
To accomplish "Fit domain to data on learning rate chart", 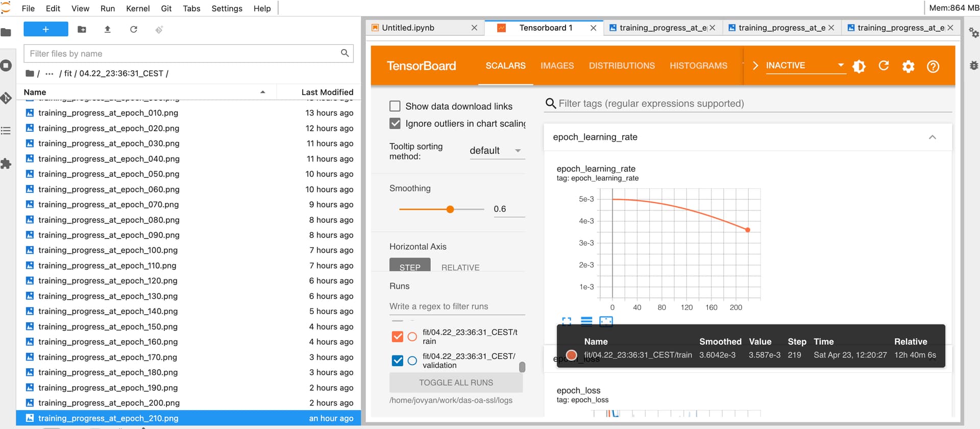I will (606, 321).
